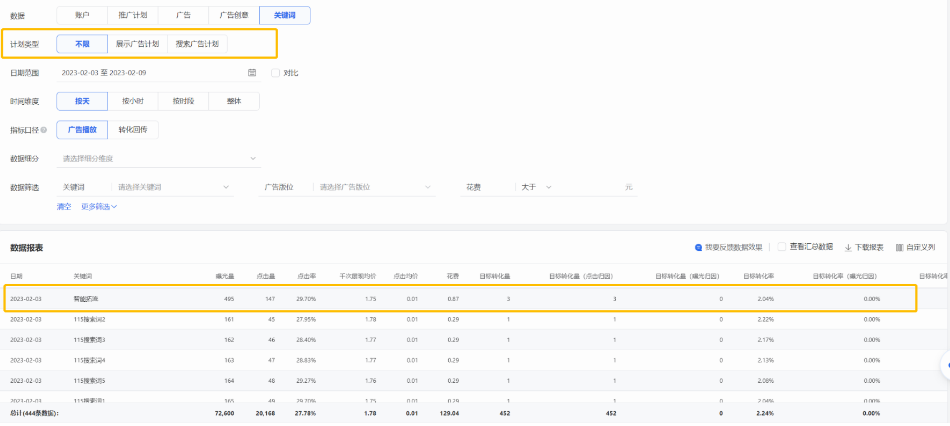Select the 转化回传 metric option

point(132,130)
